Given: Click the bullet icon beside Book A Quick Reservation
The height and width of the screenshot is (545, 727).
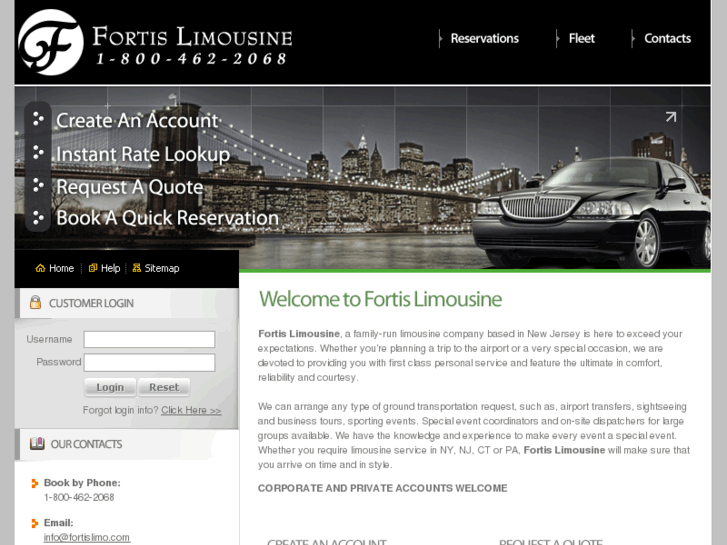Looking at the screenshot, I should (x=38, y=217).
